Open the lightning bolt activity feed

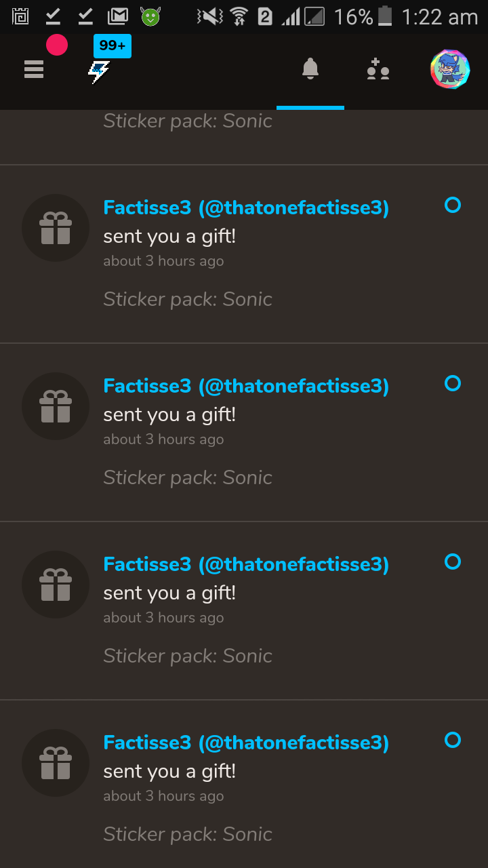[x=99, y=71]
